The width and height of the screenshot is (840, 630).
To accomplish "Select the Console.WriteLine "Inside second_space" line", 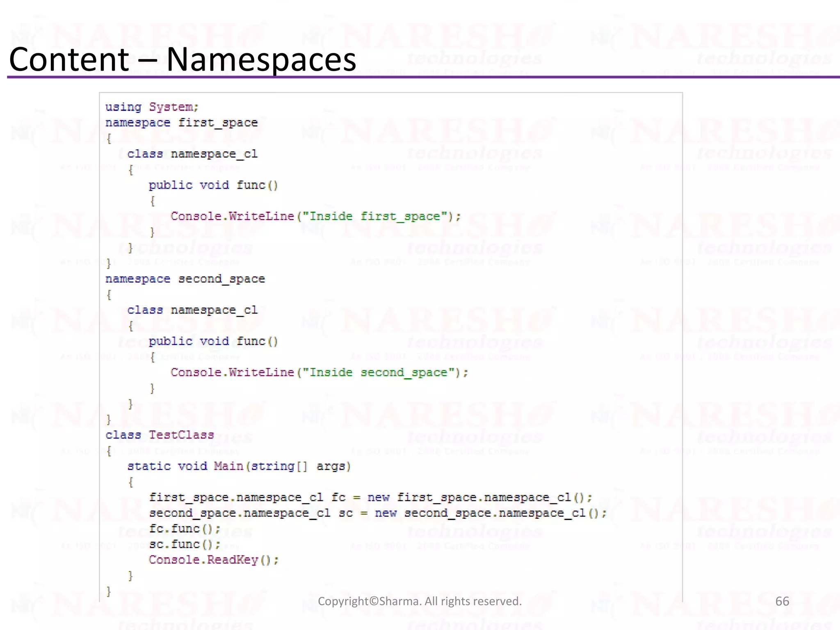I will [319, 372].
